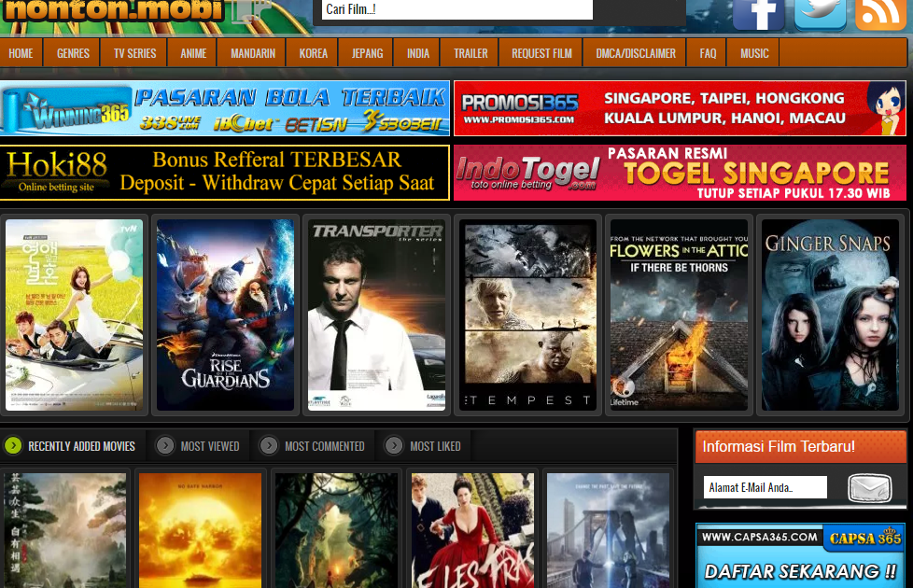This screenshot has height=588, width=913.
Task: Open the Tempest movie poster
Action: (x=528, y=315)
